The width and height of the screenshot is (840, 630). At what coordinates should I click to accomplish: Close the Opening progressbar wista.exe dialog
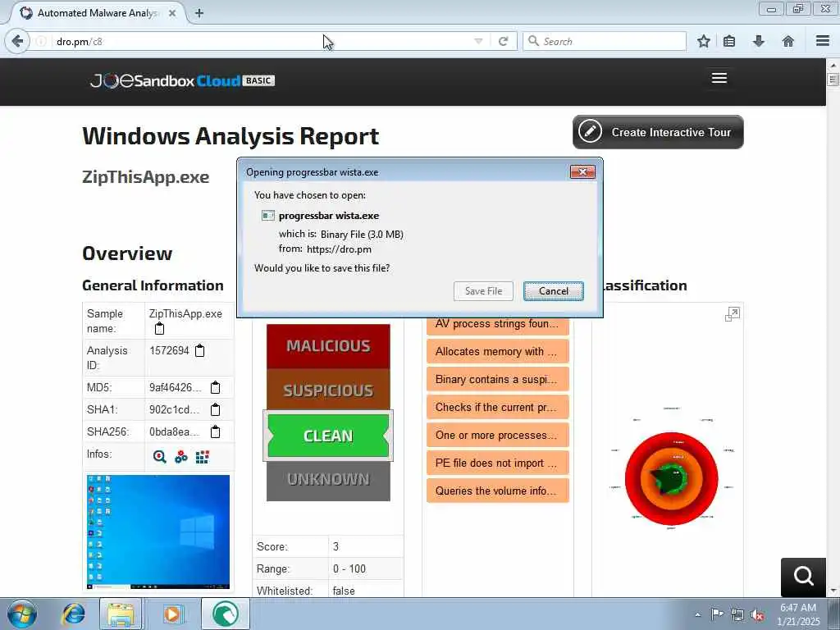click(x=583, y=171)
